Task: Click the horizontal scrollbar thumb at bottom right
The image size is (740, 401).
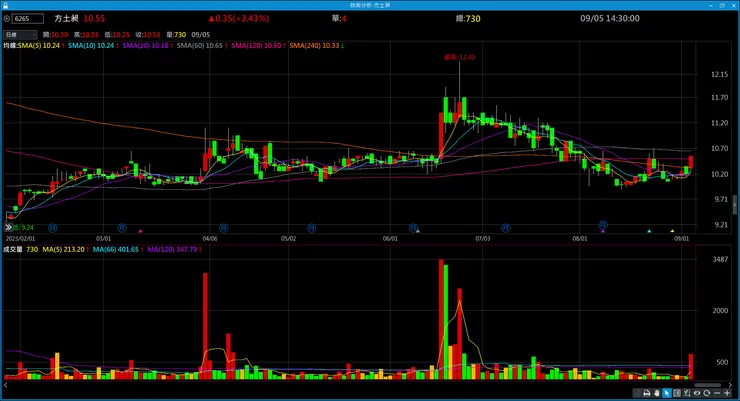Action: tap(707, 385)
